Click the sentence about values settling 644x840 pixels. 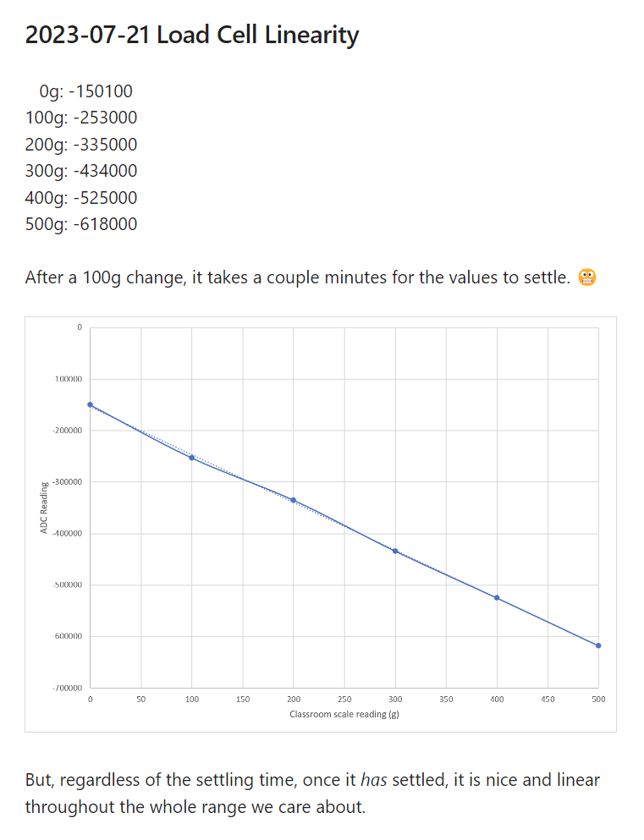click(x=297, y=277)
